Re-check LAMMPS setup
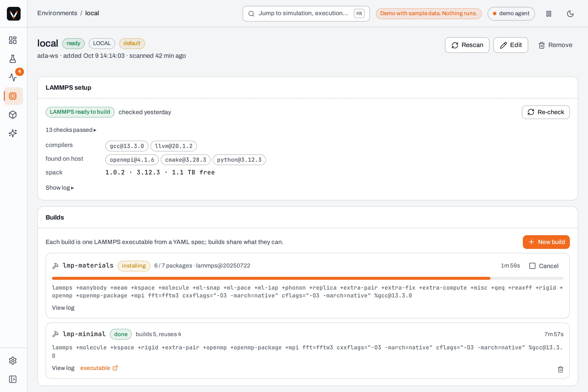This screenshot has height=392, width=588. (546, 112)
